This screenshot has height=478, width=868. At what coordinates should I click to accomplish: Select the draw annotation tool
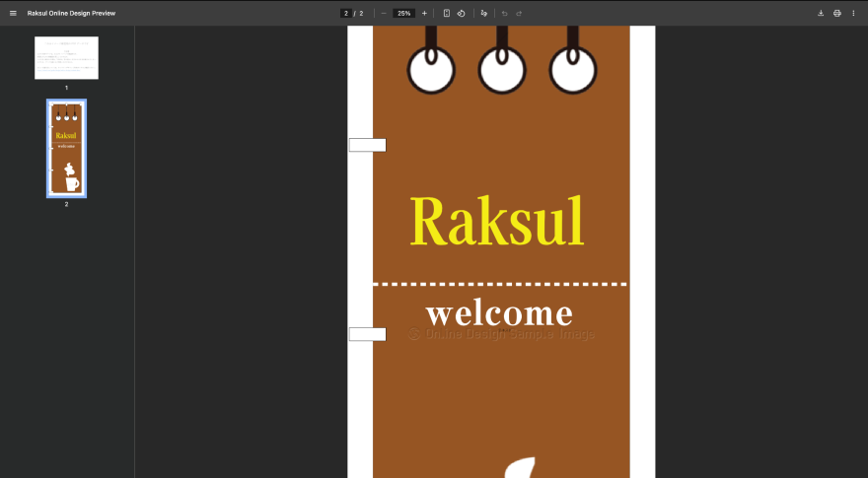point(483,13)
